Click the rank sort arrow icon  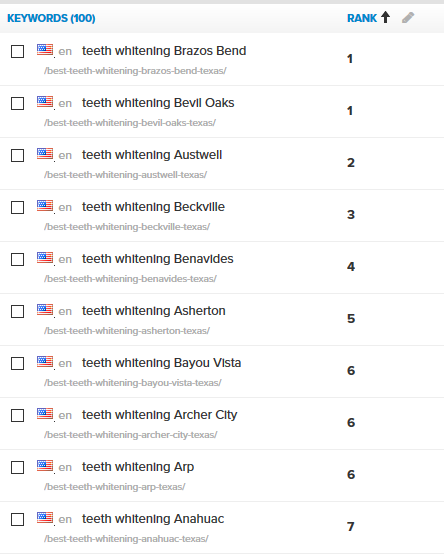click(386, 17)
